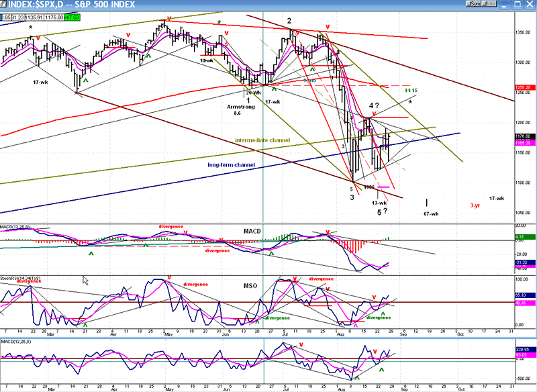The image size is (537, 392).
Task: Select the green 4.15 MACD histogram value
Action: pos(525,236)
